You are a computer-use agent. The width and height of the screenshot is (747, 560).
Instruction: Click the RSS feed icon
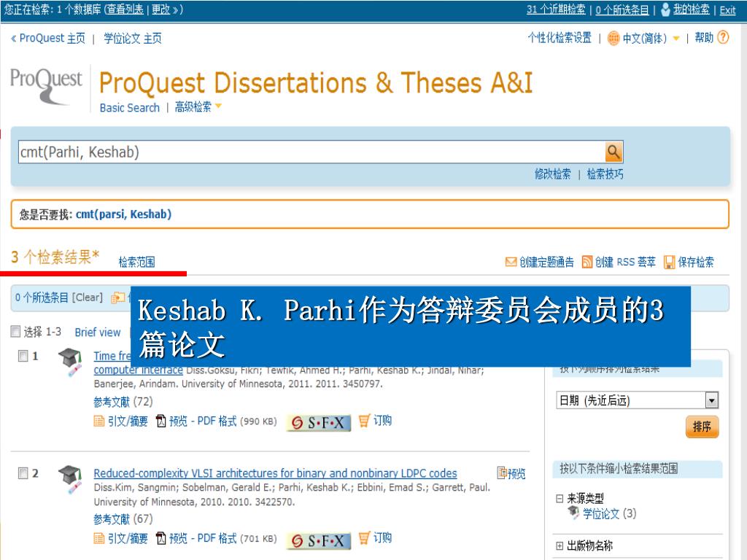point(587,262)
